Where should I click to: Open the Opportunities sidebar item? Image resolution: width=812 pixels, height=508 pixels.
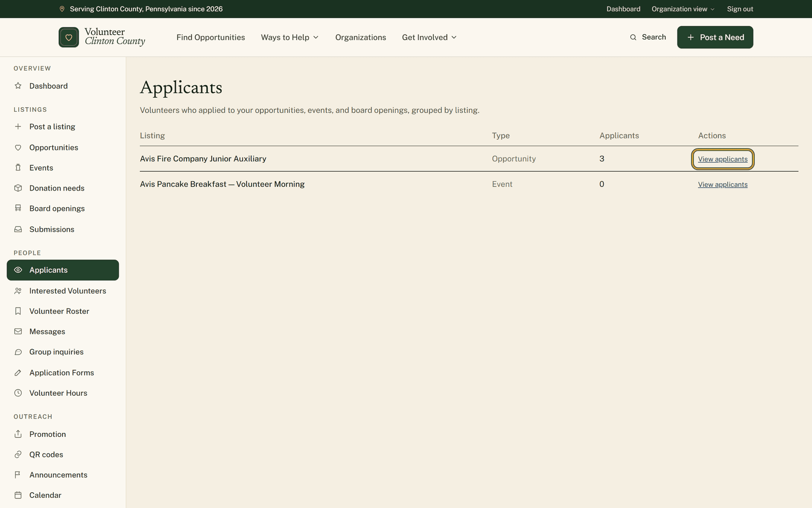[63, 147]
